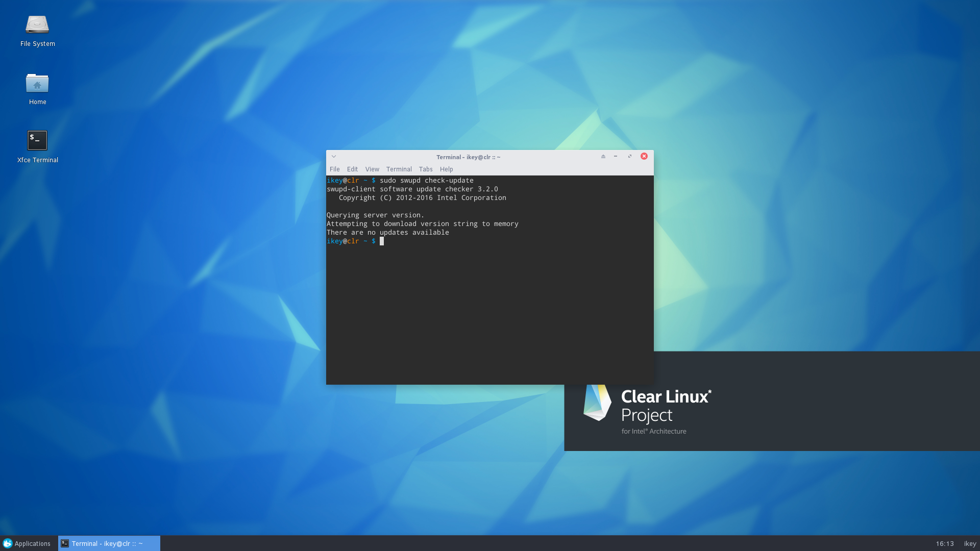The height and width of the screenshot is (551, 980).
Task: Open the Edit menu in Terminal
Action: pos(352,169)
